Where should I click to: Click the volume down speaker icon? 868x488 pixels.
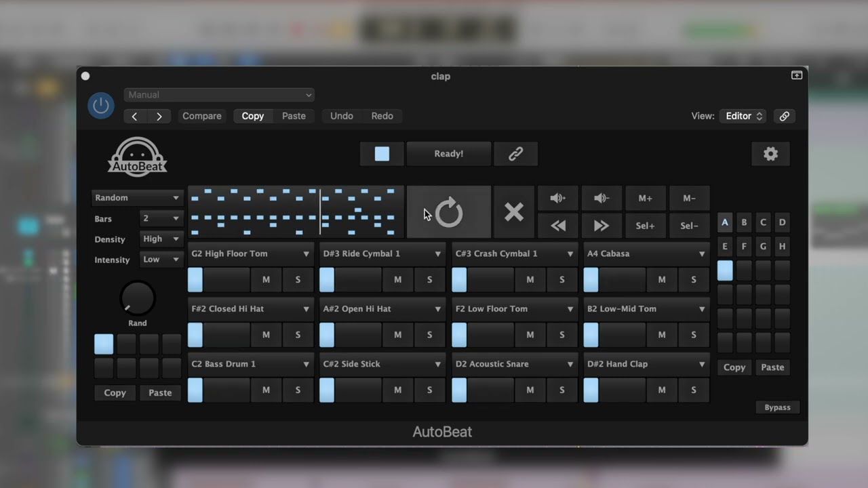tap(601, 198)
